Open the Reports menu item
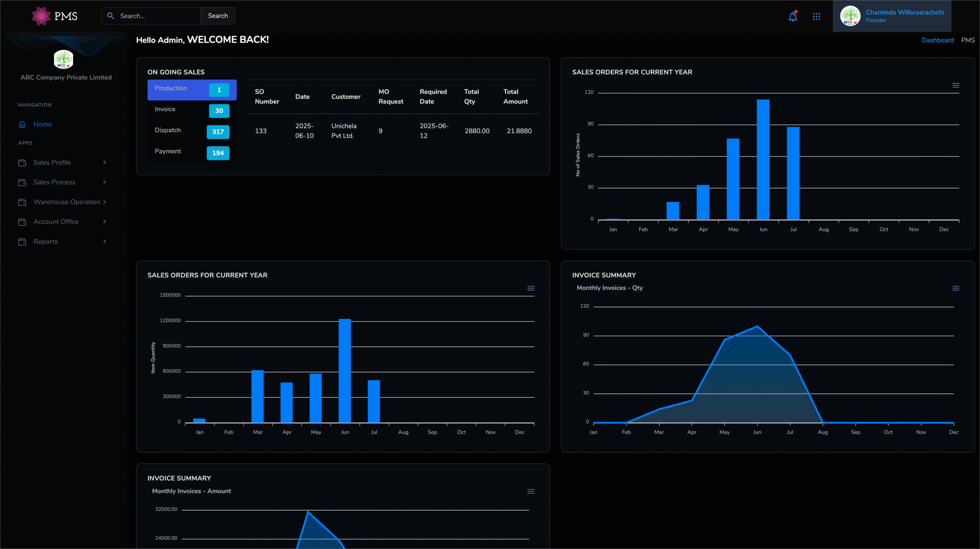This screenshot has width=980, height=549. click(x=62, y=241)
